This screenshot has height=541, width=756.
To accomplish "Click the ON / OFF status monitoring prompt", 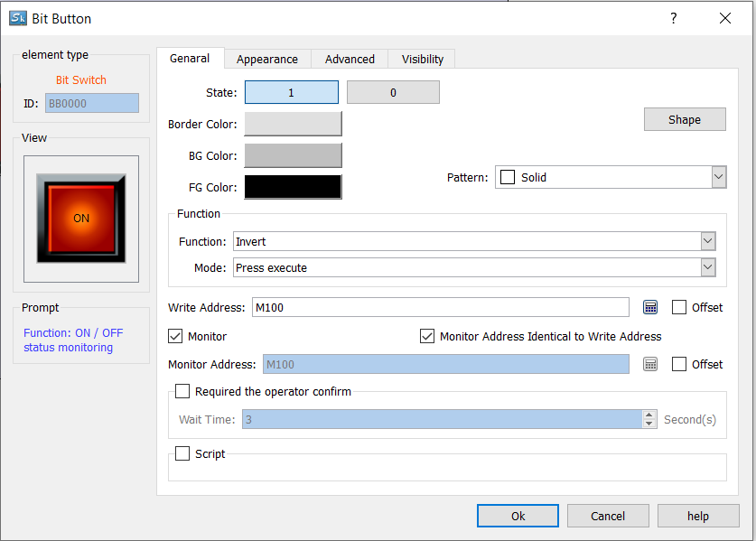I will click(73, 340).
